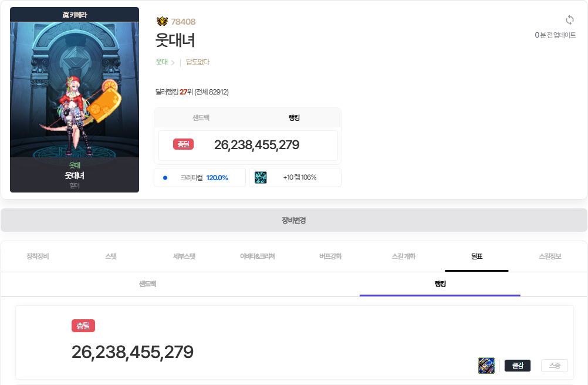Click the cyan rune buff icon

(261, 177)
